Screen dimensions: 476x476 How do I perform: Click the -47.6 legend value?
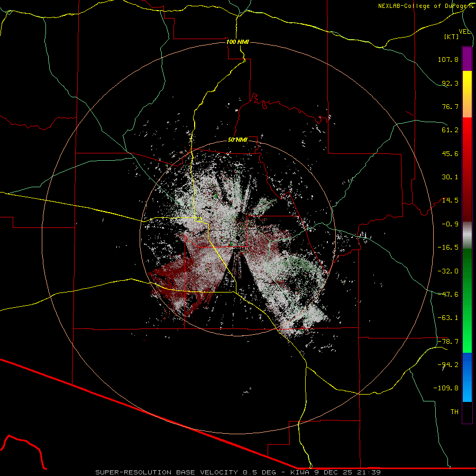click(x=448, y=295)
